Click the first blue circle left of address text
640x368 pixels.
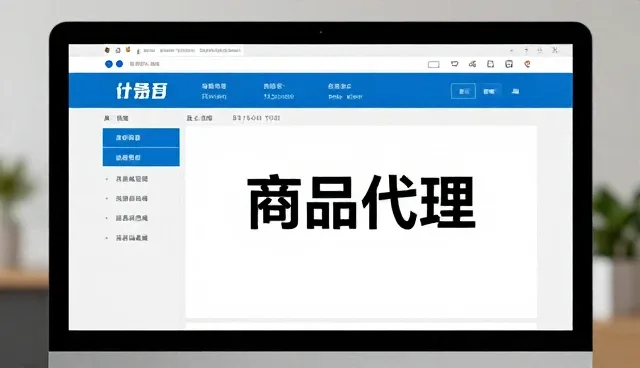tap(109, 64)
